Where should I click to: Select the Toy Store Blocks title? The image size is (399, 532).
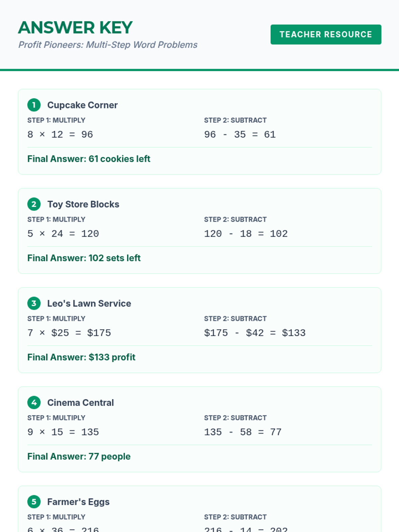[x=83, y=204]
